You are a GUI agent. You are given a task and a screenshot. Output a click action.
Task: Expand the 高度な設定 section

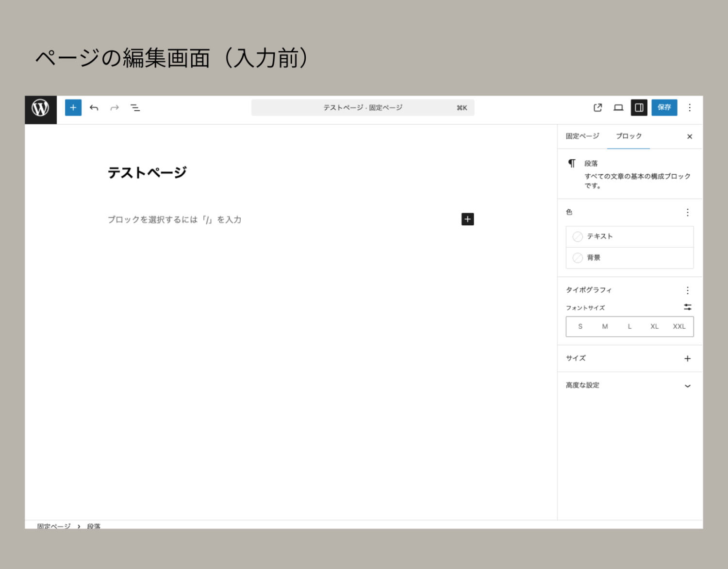click(x=687, y=386)
